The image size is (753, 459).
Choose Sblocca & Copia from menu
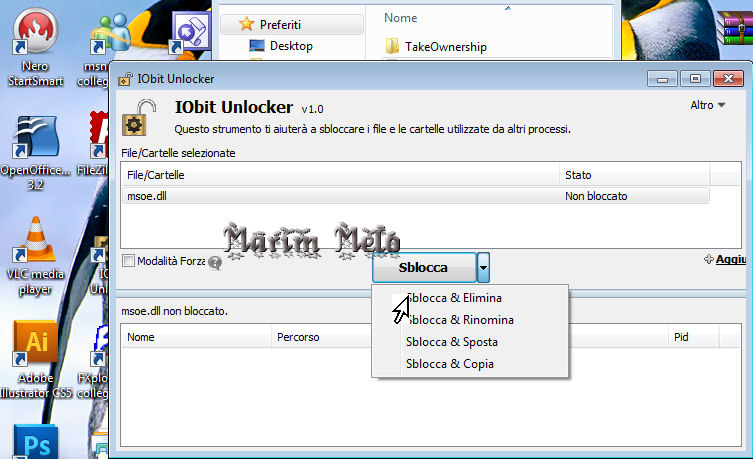click(450, 364)
